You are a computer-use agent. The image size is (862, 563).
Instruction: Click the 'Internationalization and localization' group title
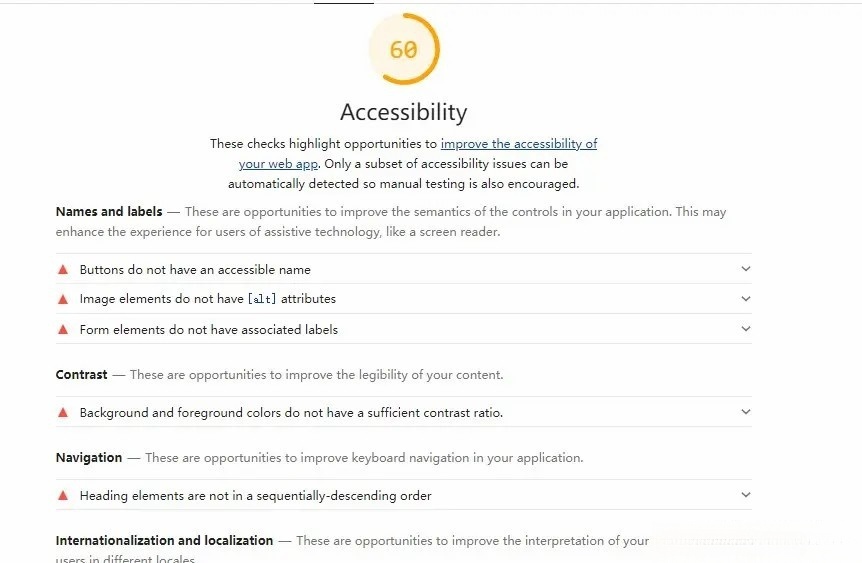tap(164, 540)
